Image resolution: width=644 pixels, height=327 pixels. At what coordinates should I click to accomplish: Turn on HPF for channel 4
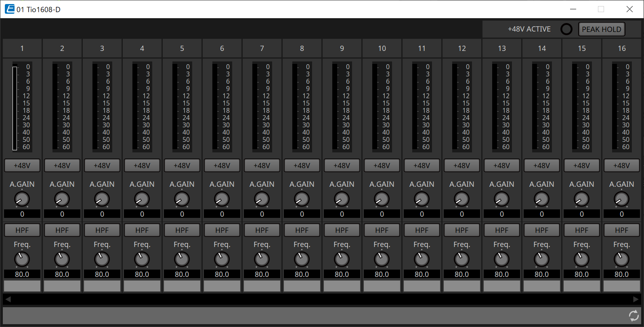(142, 230)
